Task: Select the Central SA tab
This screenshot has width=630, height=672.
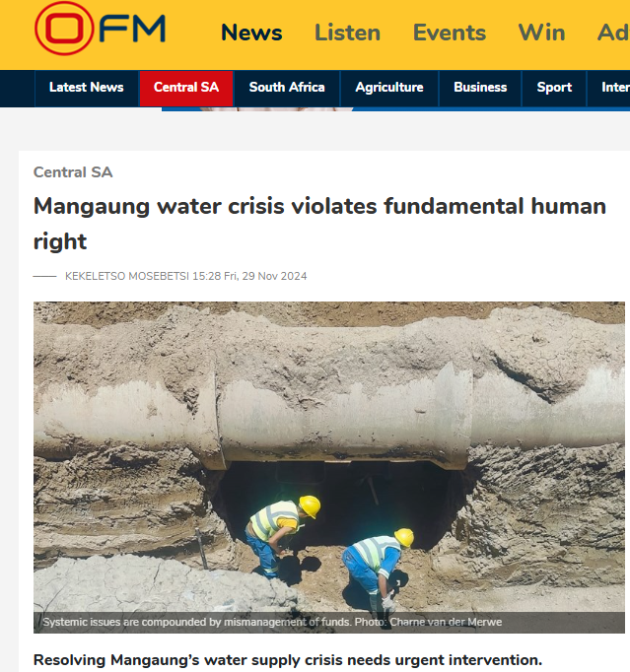Action: (186, 88)
